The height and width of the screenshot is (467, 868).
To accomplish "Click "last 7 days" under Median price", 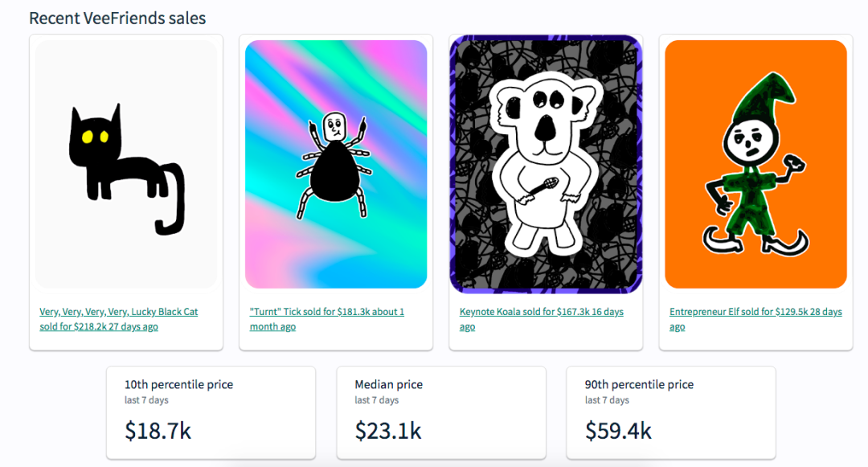I will pos(376,400).
